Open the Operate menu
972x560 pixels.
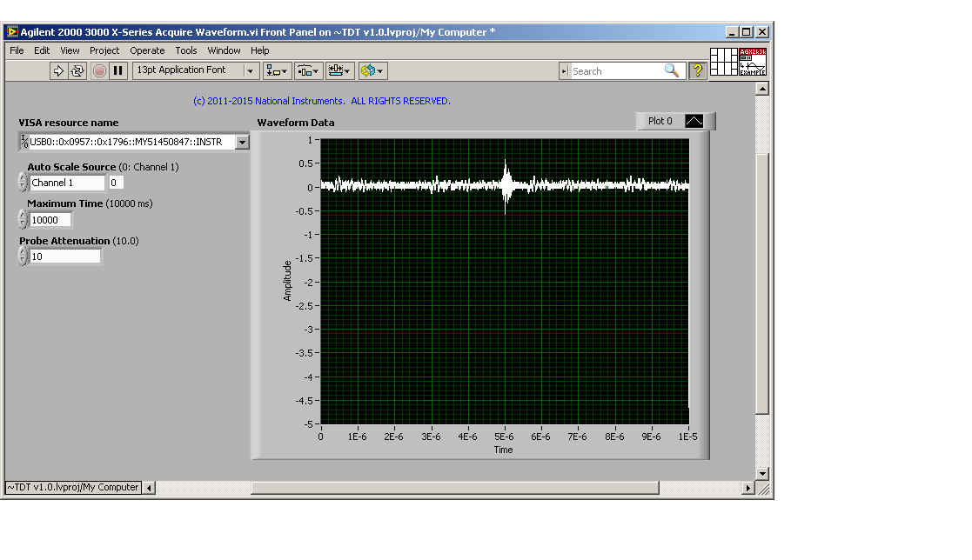148,50
